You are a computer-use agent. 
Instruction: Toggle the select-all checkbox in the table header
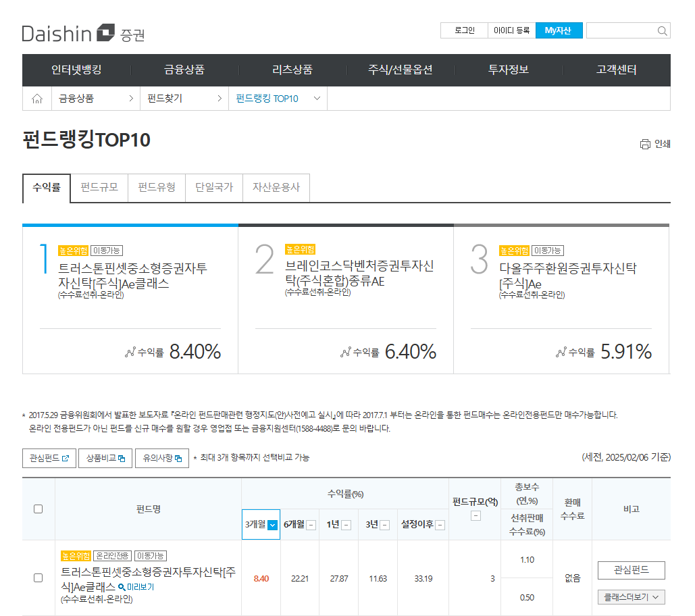point(38,510)
